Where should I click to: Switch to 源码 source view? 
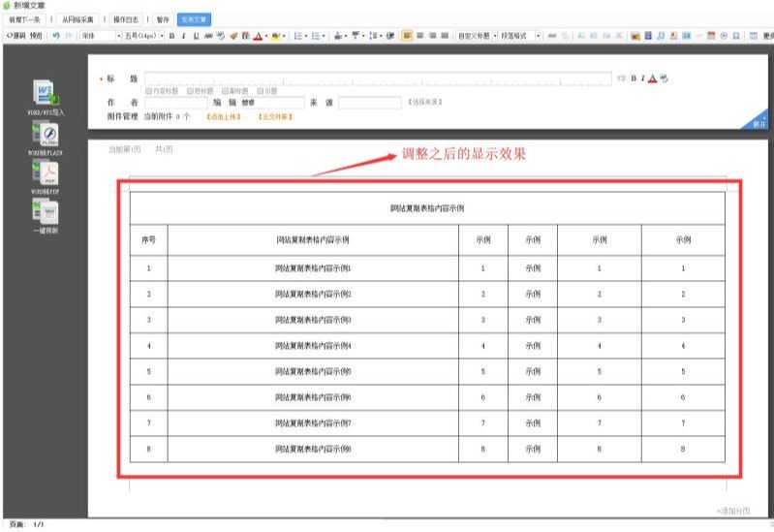click(x=16, y=36)
